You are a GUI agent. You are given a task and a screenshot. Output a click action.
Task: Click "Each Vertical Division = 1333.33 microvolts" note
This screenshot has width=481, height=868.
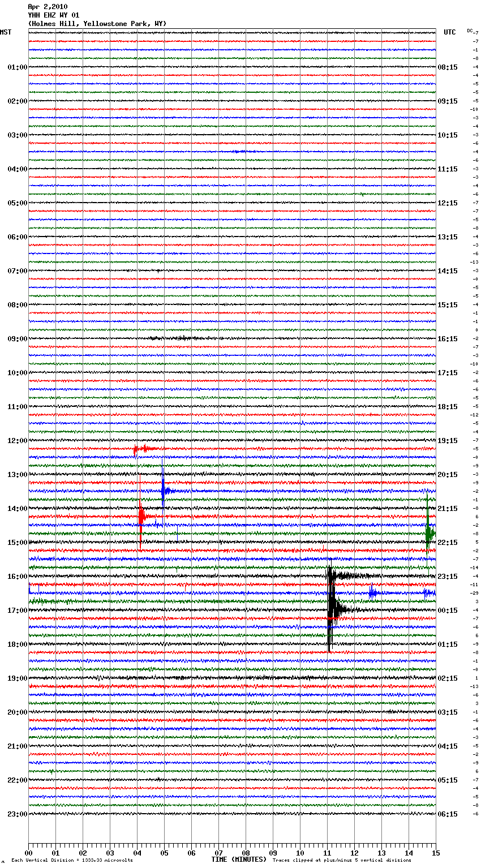(x=72, y=861)
